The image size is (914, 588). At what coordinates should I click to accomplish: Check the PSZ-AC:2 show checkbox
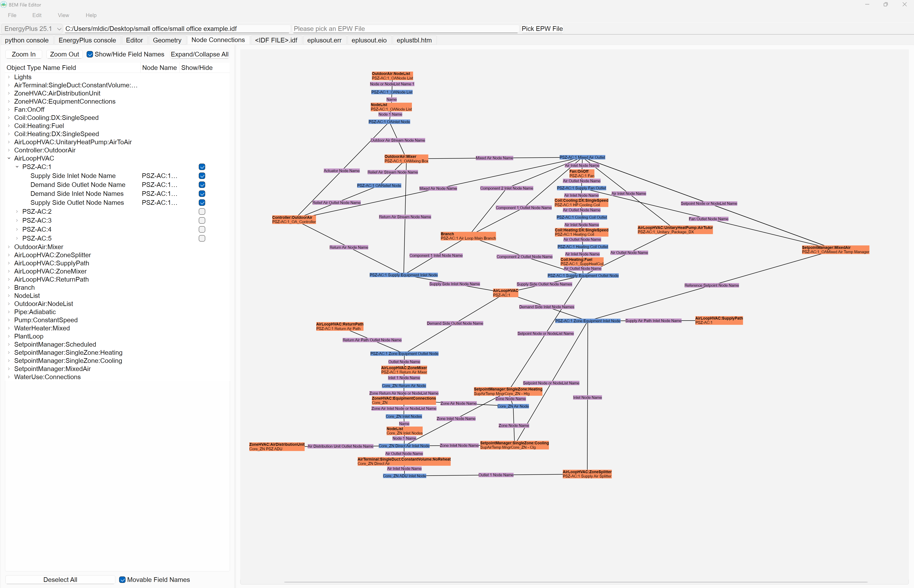pos(202,212)
